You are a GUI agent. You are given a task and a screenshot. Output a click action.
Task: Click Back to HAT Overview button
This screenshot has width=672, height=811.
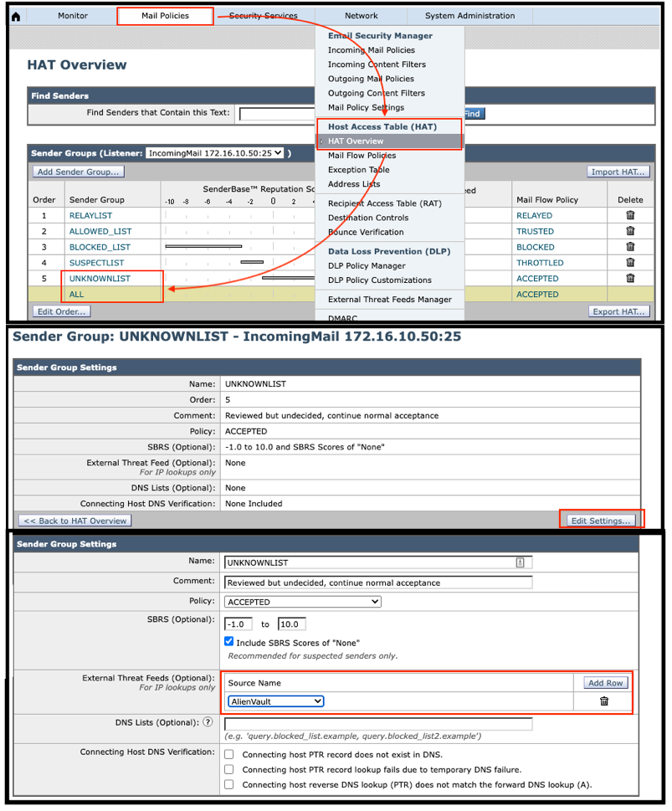[75, 521]
